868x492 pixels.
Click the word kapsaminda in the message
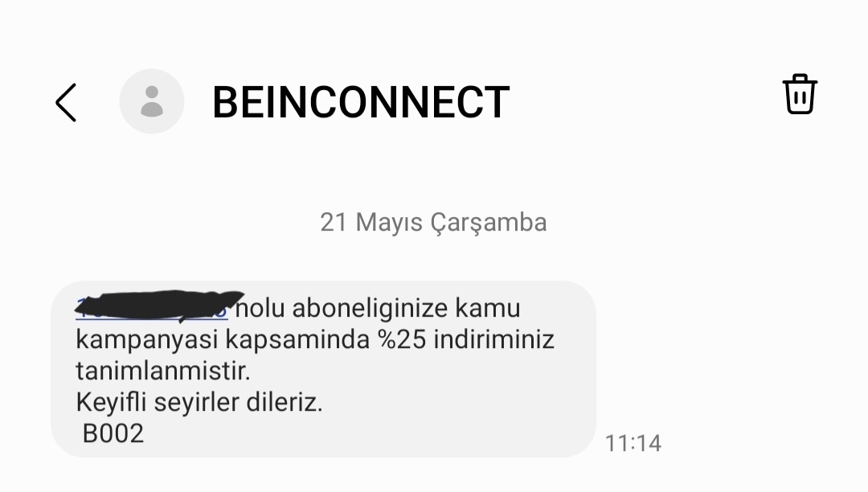pyautogui.click(x=297, y=340)
